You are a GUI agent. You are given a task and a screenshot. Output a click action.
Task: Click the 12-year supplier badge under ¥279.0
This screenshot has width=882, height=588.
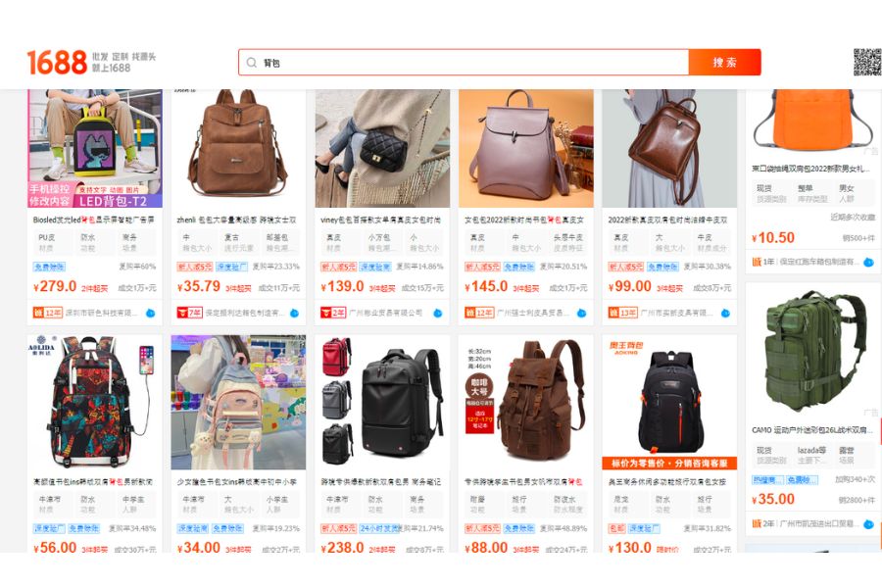click(x=48, y=313)
